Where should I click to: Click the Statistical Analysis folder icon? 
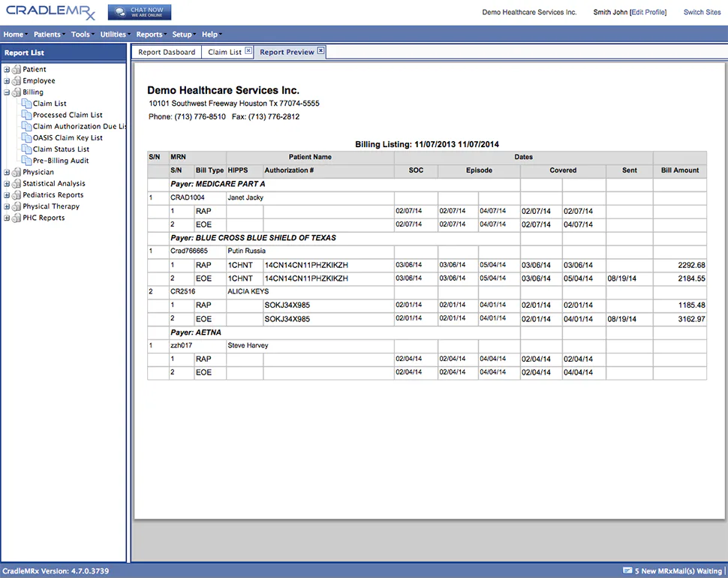click(17, 184)
